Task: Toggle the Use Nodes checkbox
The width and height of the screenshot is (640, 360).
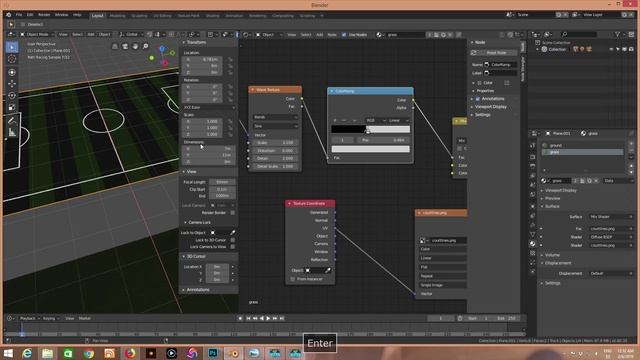Action: (x=344, y=35)
